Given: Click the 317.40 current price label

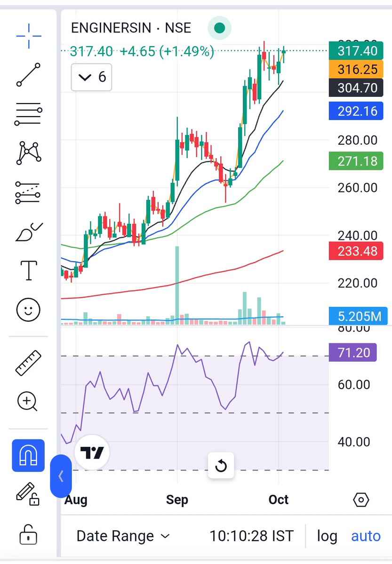Looking at the screenshot, I should pyautogui.click(x=356, y=51).
